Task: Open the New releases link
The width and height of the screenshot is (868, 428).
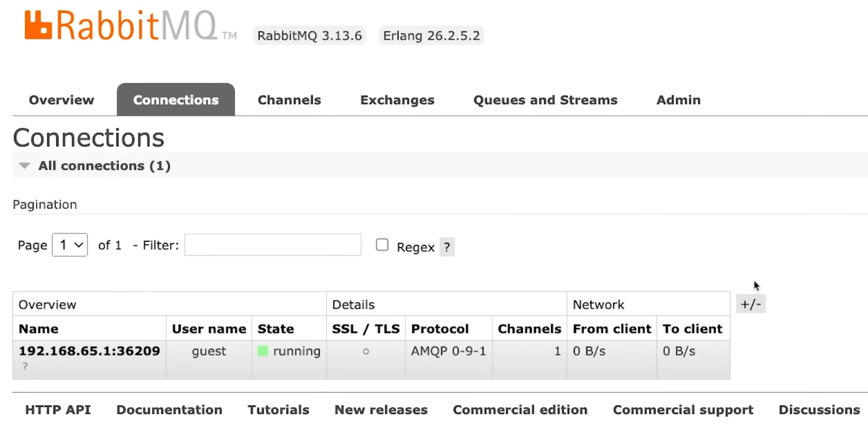Action: [381, 410]
